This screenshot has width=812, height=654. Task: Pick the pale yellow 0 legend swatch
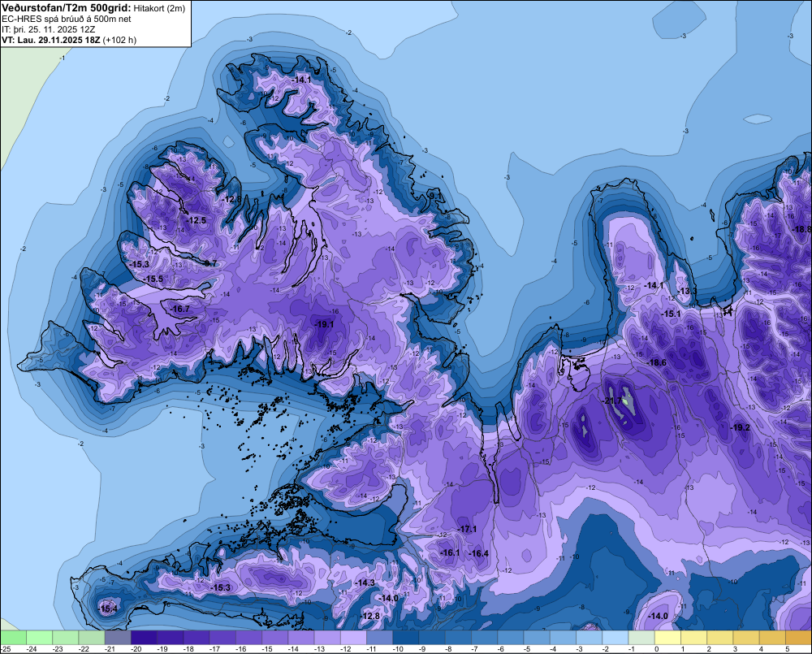click(668, 638)
